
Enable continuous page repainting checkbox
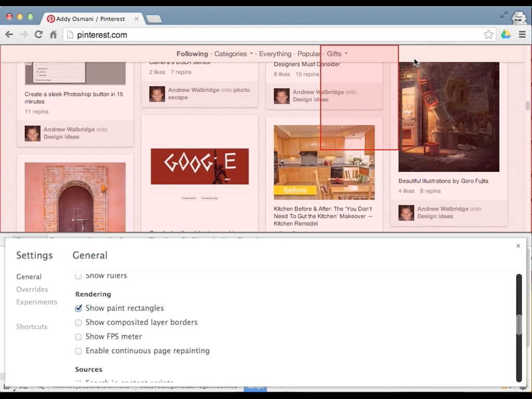[78, 351]
